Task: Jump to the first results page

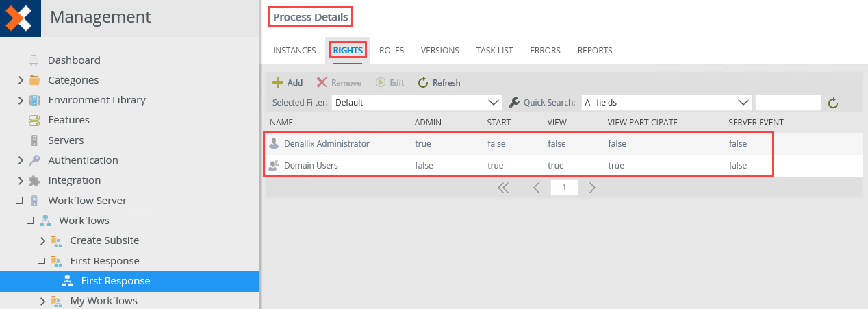Action: (503, 188)
